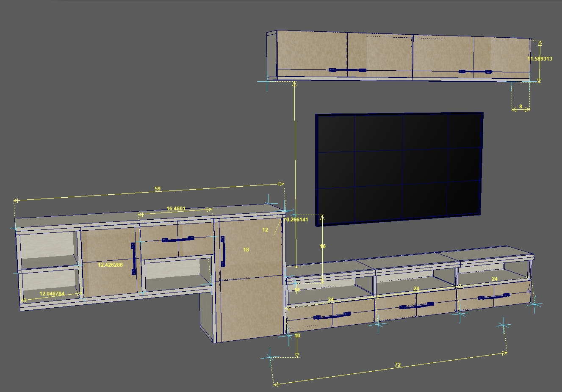Select the horizontal drawer handle in the left cabinet
This screenshot has width=562, height=392.
click(178, 240)
